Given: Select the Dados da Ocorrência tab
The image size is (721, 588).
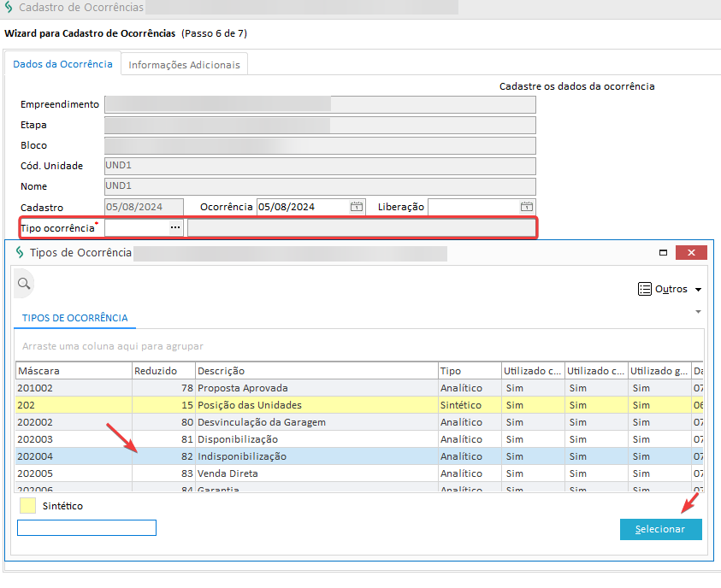Looking at the screenshot, I should [x=62, y=64].
